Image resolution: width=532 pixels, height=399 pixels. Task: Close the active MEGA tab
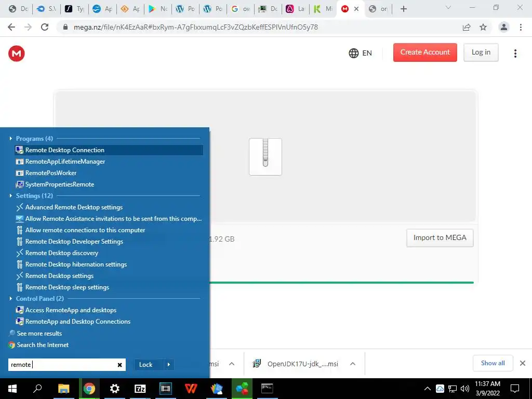coord(356,9)
